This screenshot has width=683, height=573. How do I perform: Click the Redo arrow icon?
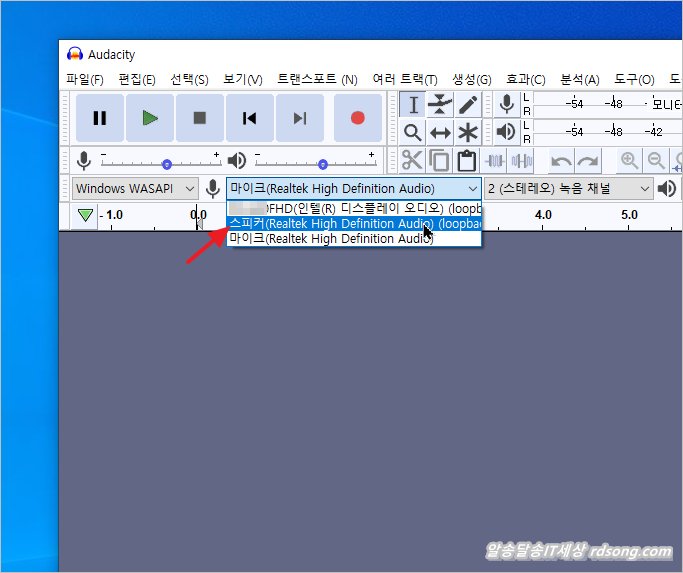pyautogui.click(x=588, y=161)
